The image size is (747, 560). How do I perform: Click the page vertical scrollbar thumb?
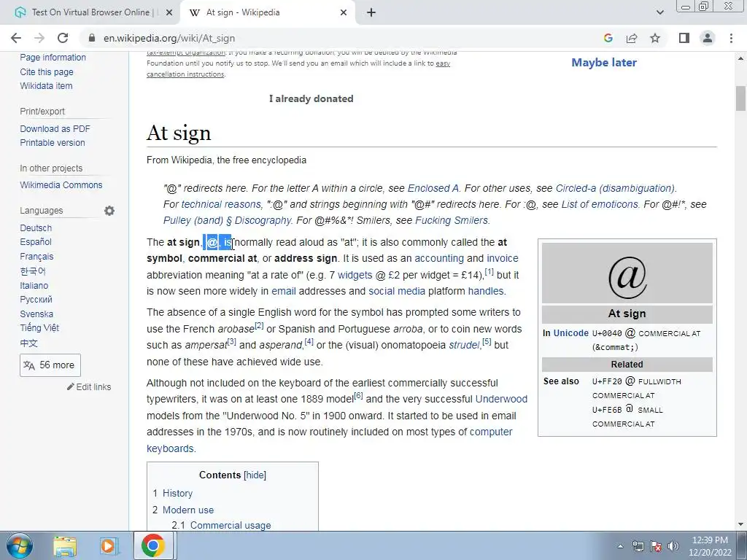click(740, 98)
